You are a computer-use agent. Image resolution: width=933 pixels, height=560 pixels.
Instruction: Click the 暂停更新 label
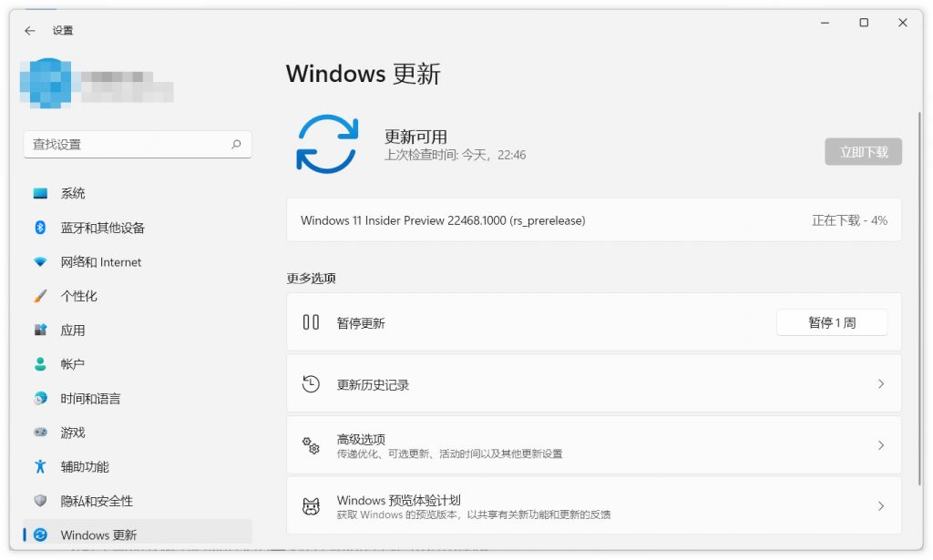pyautogui.click(x=361, y=323)
